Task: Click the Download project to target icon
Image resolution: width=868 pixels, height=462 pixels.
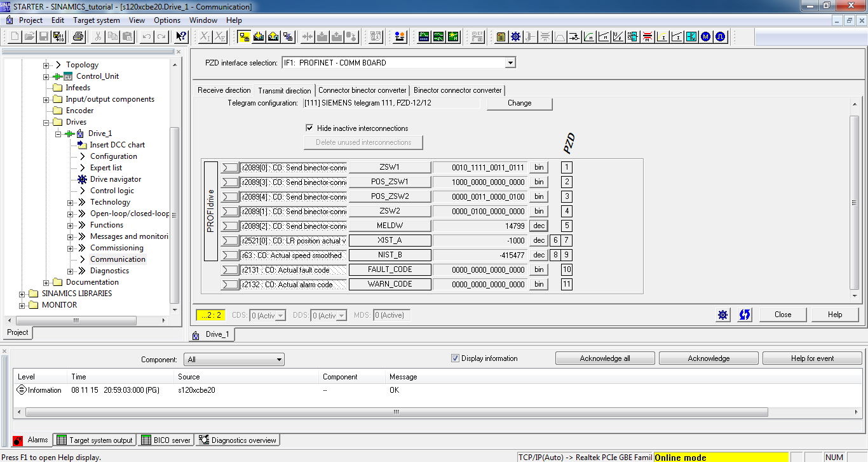Action: point(259,36)
